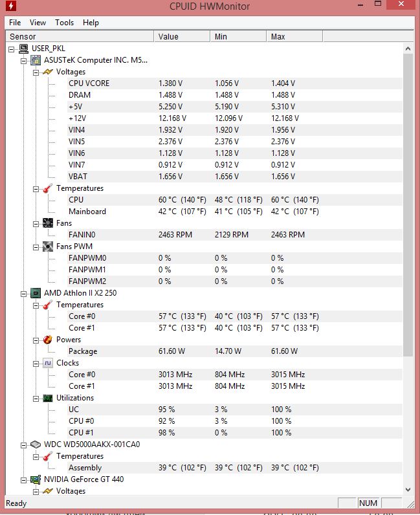Image resolution: width=420 pixels, height=515 pixels.
Task: Click the Utilizations graph icon
Action: (x=48, y=398)
